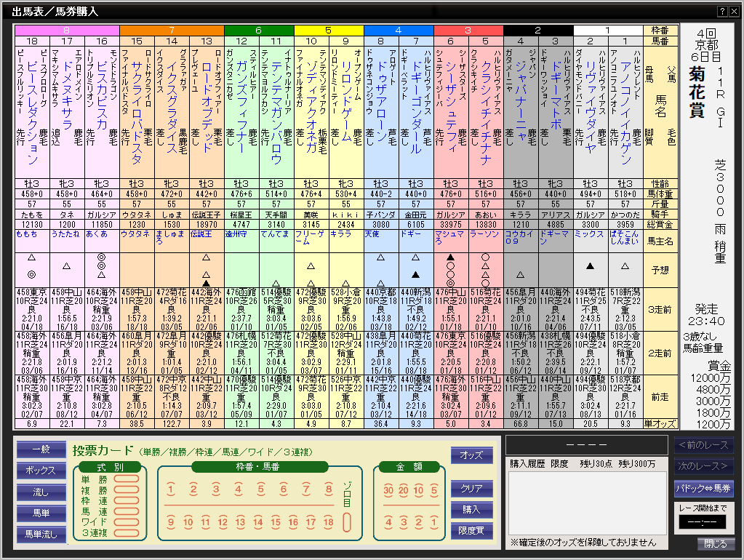This screenshot has height=560, width=744.
Task: Click the 限度買 button
Action: (472, 531)
